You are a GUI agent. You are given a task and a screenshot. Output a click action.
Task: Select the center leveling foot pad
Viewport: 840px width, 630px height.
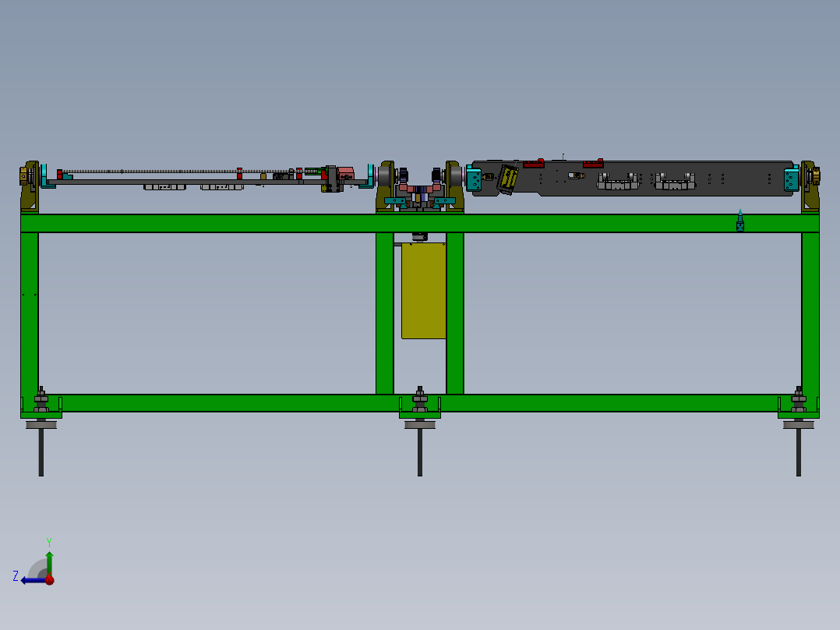pos(420,425)
